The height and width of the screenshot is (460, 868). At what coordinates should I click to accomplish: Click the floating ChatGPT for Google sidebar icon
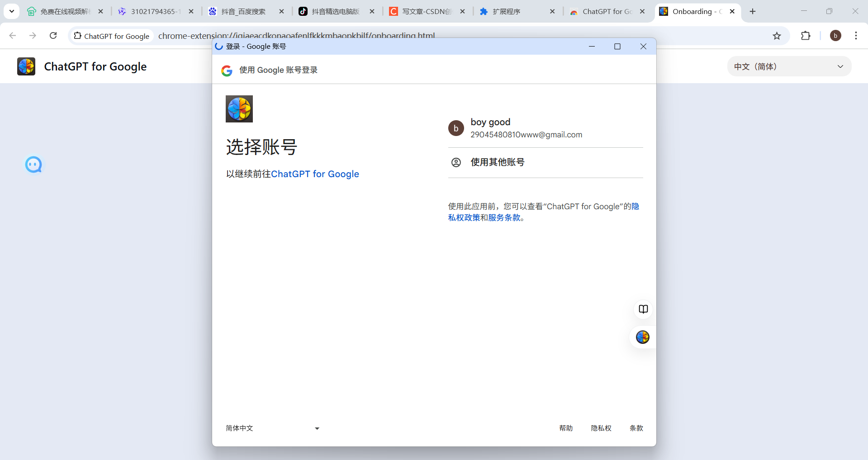(643, 337)
